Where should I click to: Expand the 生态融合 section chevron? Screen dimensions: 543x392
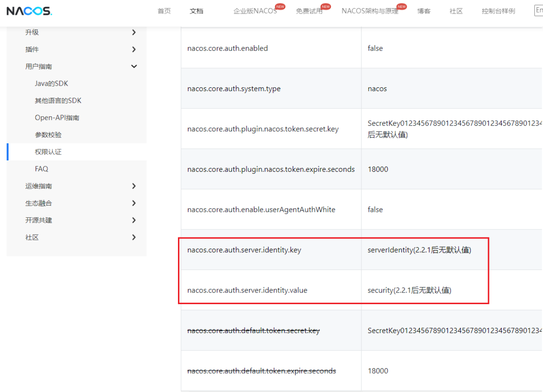tap(134, 203)
